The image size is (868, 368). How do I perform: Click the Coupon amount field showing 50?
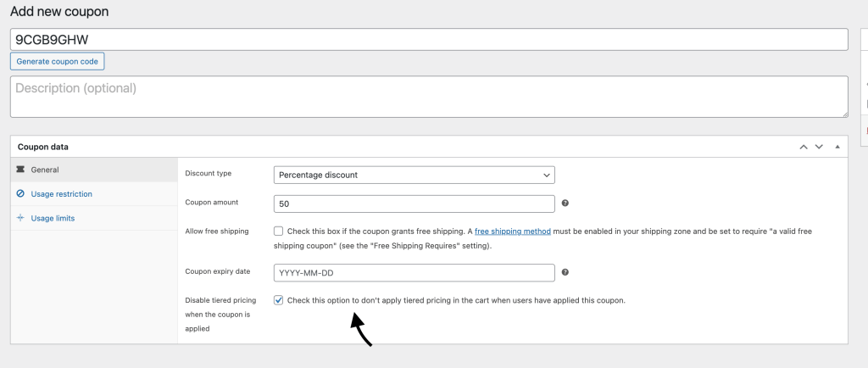(x=415, y=204)
